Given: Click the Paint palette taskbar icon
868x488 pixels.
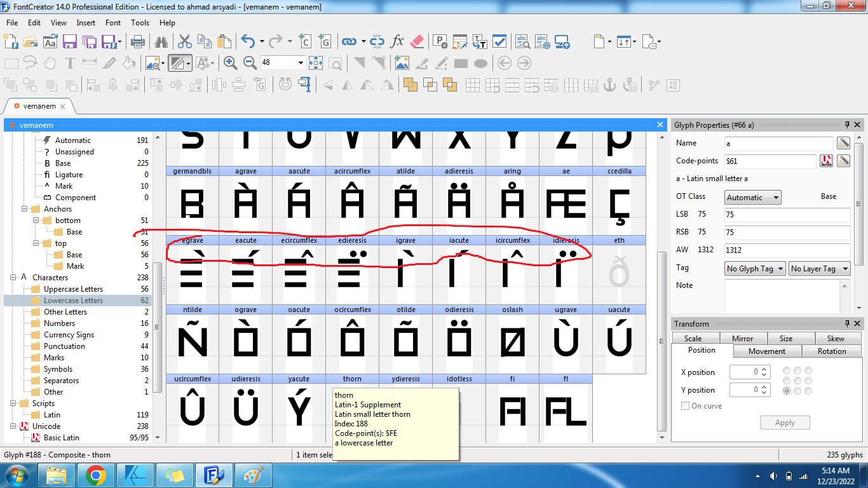Looking at the screenshot, I should (253, 475).
